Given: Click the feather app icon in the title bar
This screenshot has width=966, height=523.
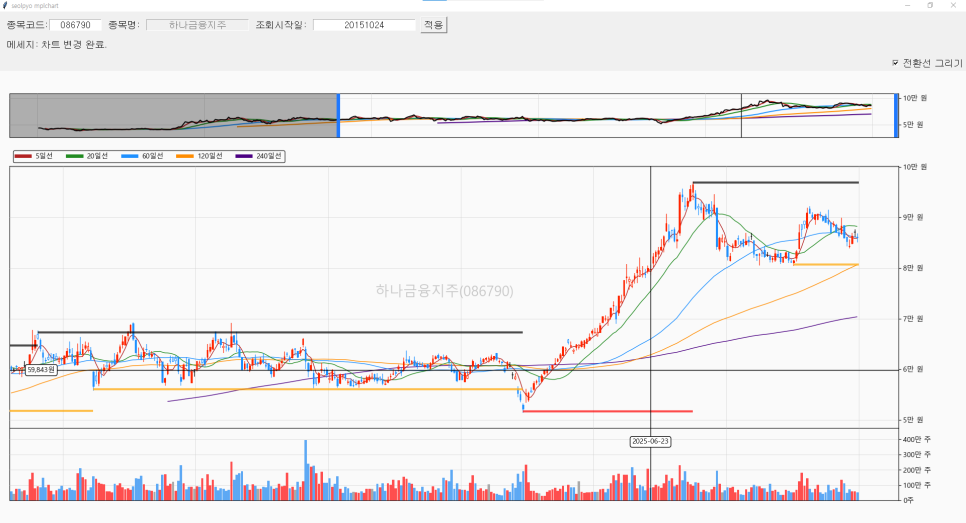Looking at the screenshot, I should 6,6.
